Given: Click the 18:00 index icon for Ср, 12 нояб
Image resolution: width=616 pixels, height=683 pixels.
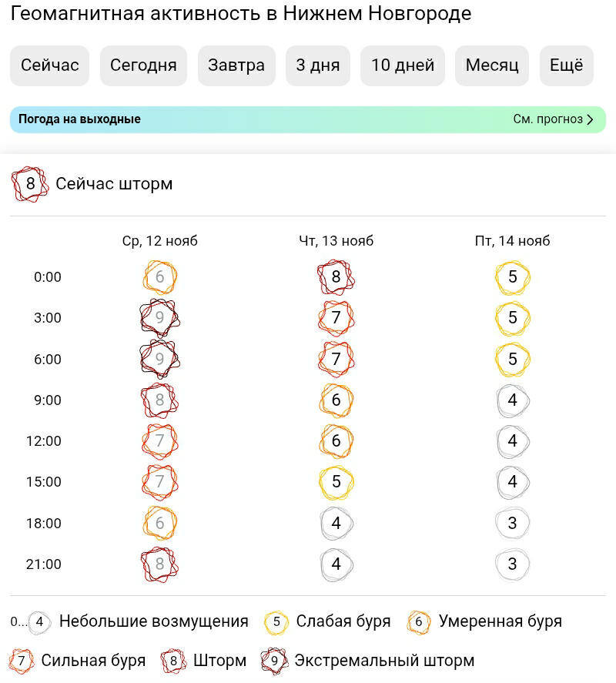Looking at the screenshot, I should (160, 523).
